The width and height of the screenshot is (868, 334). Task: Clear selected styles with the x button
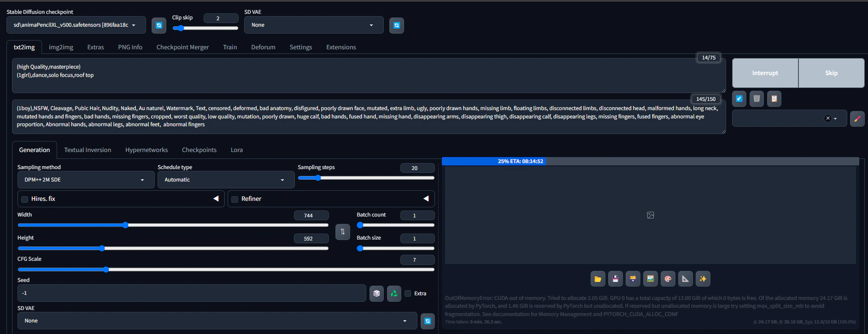828,118
